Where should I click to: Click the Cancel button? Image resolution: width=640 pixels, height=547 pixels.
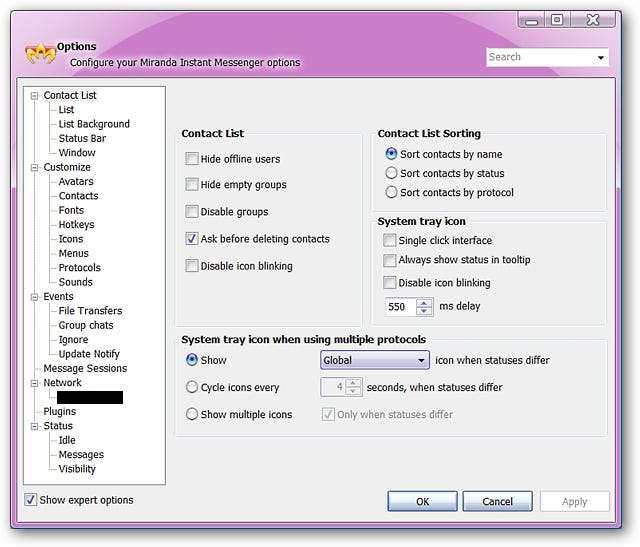[498, 501]
